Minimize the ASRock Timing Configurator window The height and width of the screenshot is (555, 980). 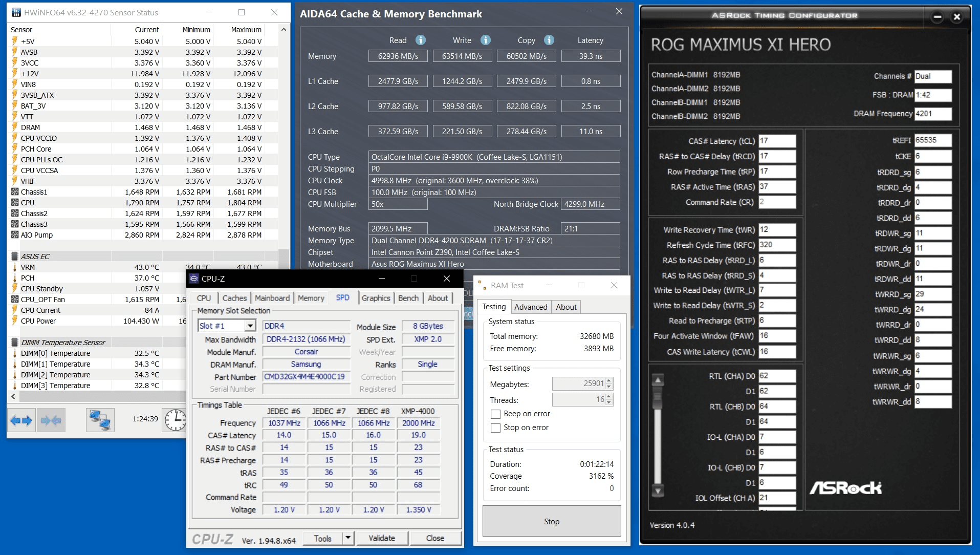tap(938, 17)
